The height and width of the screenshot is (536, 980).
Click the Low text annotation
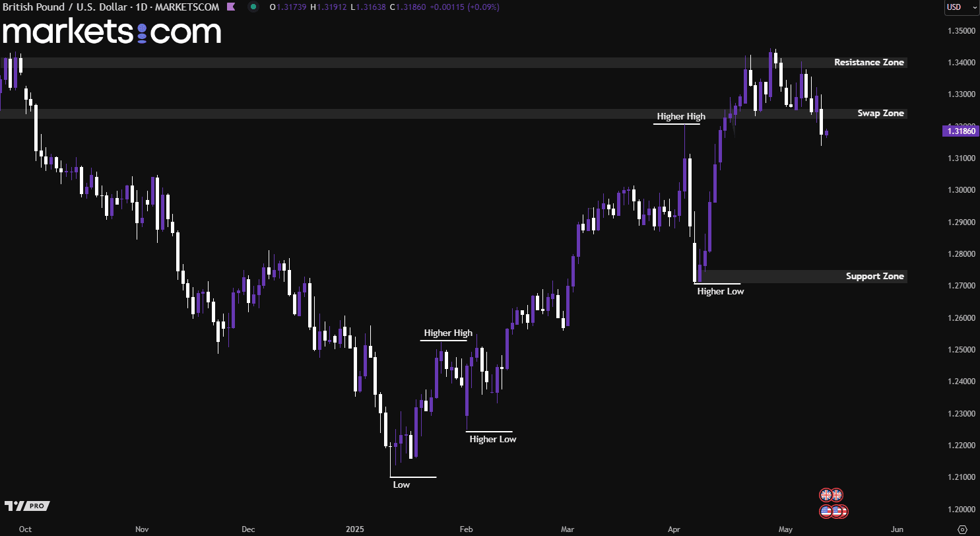click(401, 485)
